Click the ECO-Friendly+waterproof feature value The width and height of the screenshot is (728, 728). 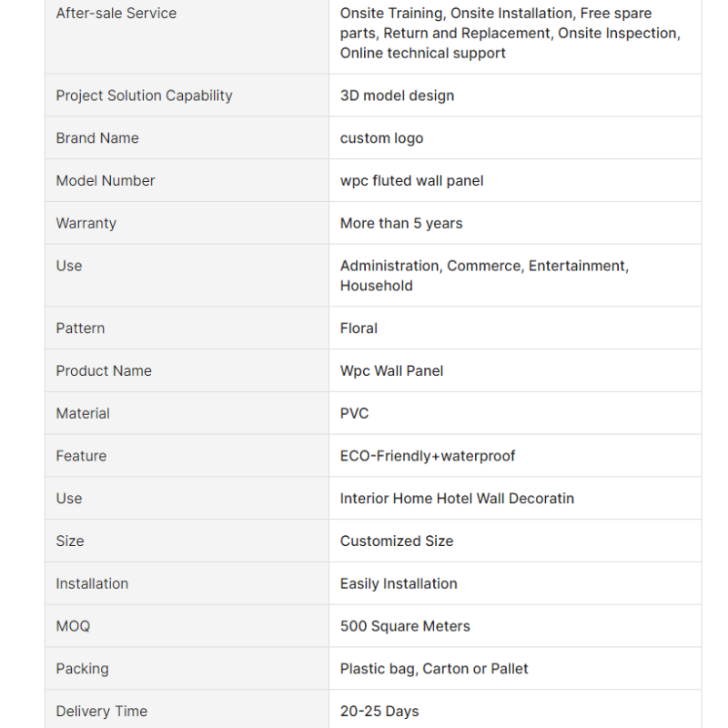428,456
